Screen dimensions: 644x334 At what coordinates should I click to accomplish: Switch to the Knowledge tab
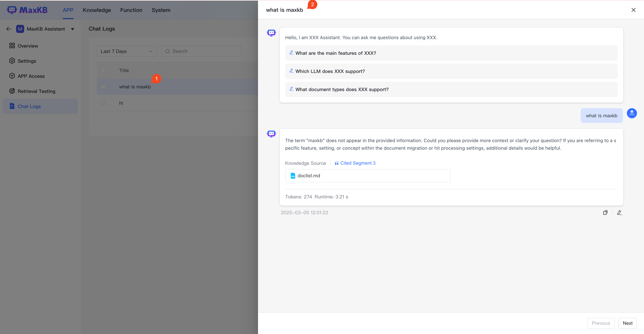97,10
